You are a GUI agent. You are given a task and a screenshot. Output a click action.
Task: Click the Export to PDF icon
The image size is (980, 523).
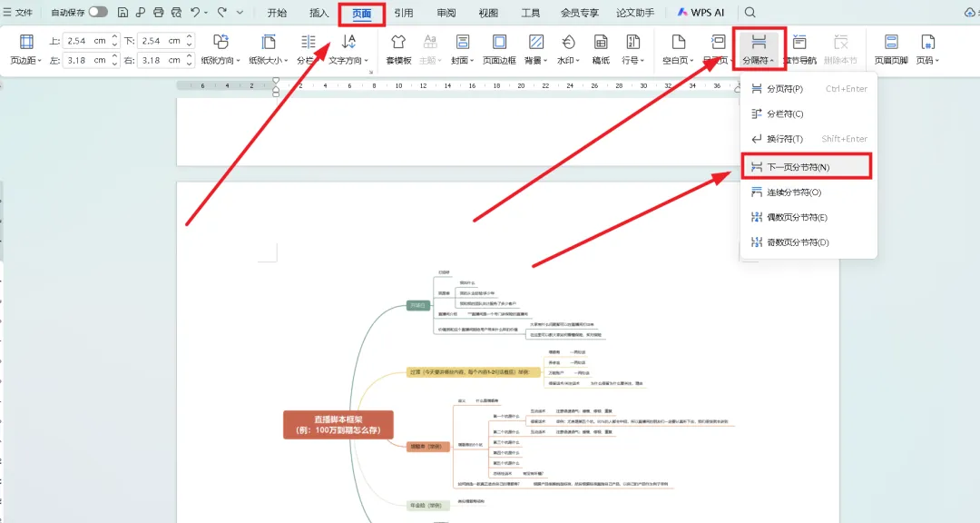click(141, 12)
